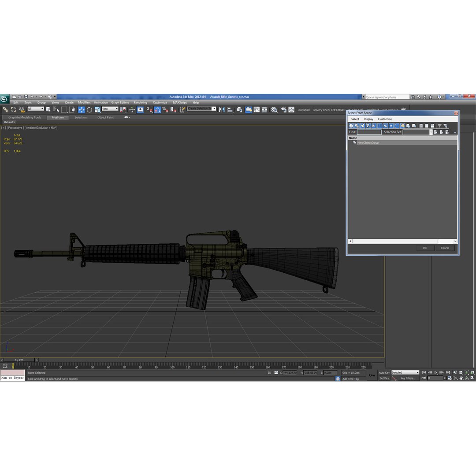Click Select and Manipulate crosshair icon
The height and width of the screenshot is (476, 476).
[x=132, y=110]
